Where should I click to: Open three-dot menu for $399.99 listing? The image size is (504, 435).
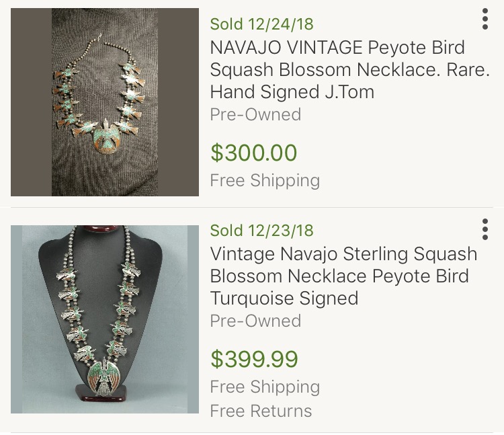tap(485, 229)
